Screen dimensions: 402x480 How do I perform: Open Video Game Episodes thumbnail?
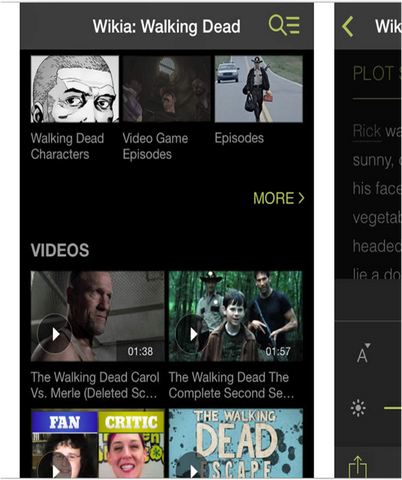(167, 89)
